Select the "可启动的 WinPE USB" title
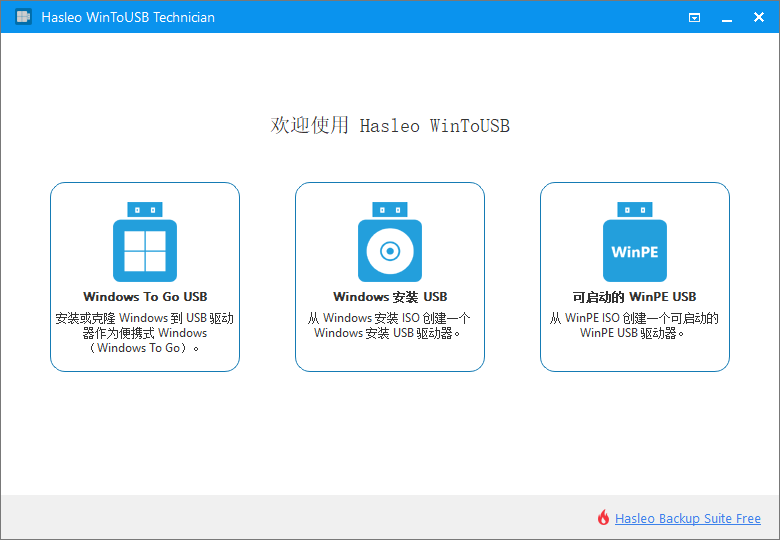 [635, 297]
